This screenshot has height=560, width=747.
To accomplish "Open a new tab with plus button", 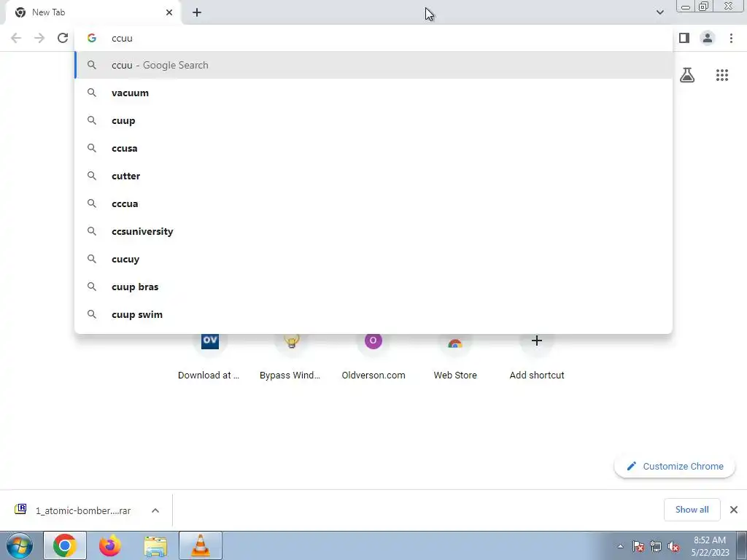I will 197,12.
